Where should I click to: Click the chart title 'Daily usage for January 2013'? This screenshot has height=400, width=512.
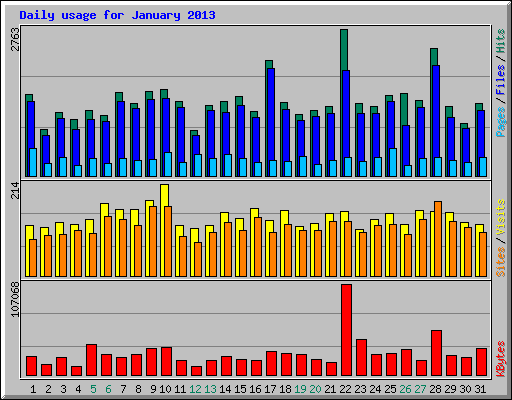point(117,15)
